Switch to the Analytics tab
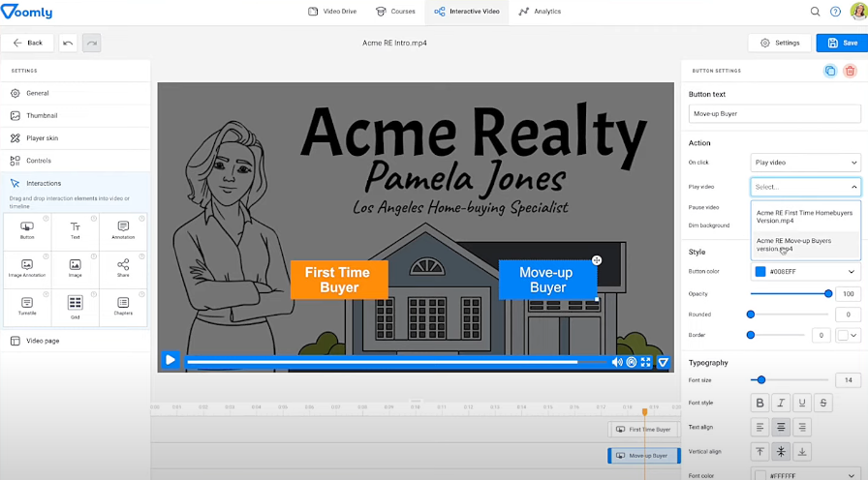This screenshot has width=868, height=480. tap(540, 12)
